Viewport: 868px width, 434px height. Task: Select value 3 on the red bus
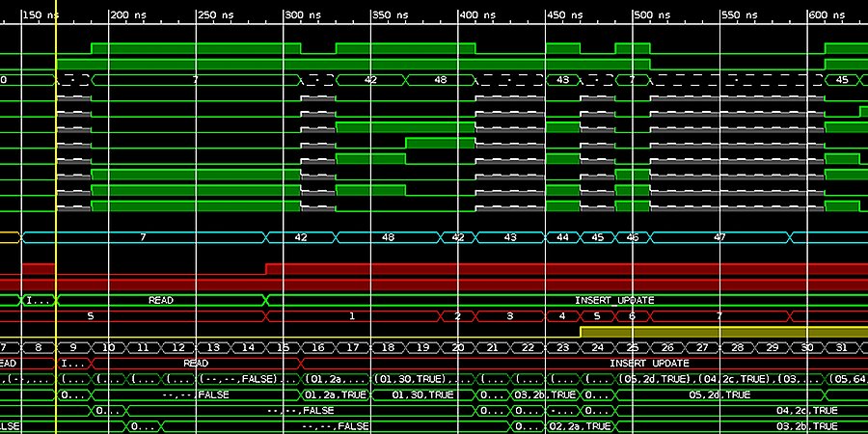click(x=510, y=315)
